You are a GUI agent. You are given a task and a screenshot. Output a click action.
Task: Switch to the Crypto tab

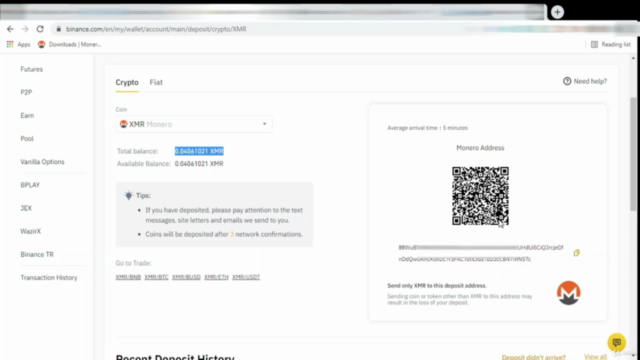point(127,82)
